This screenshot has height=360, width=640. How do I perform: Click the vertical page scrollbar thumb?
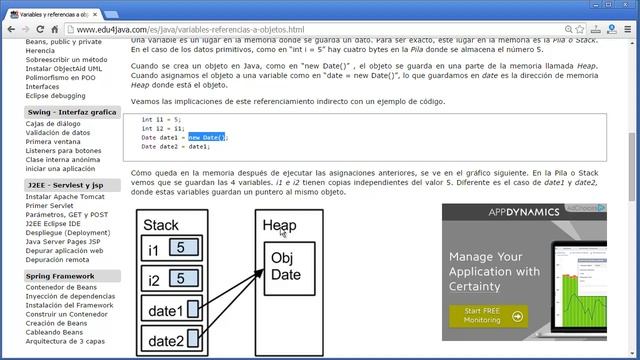point(632,166)
